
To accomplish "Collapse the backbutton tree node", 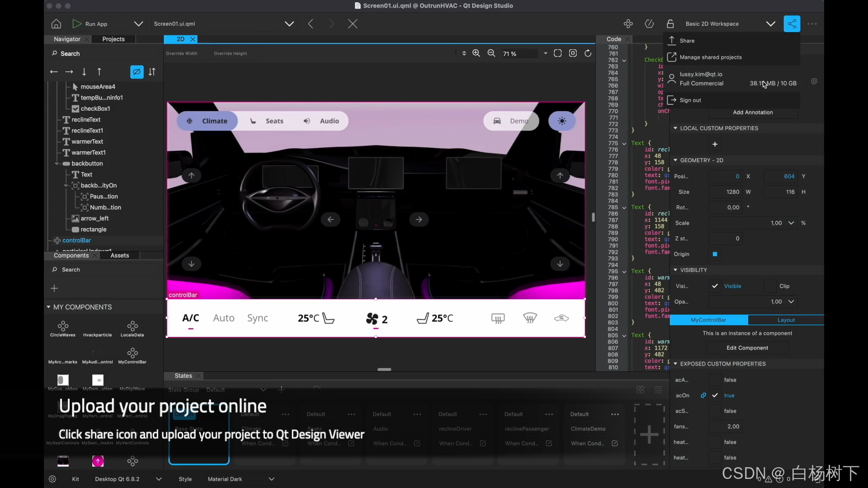I will pyautogui.click(x=57, y=164).
